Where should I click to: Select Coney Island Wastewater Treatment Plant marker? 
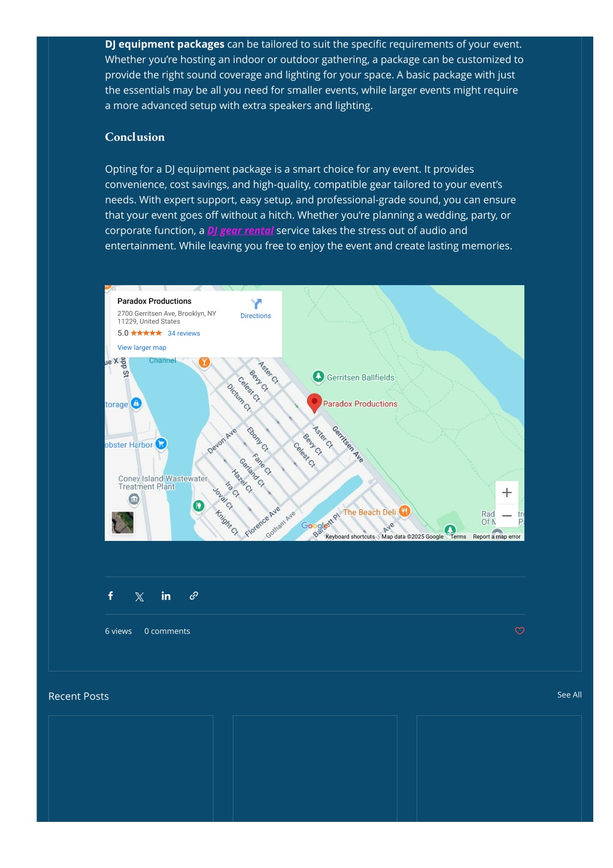click(x=134, y=499)
